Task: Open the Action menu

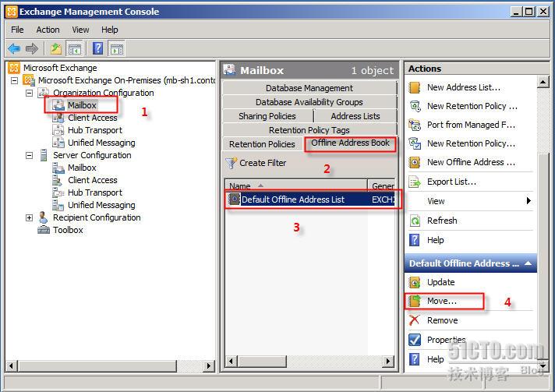Action: [48, 30]
